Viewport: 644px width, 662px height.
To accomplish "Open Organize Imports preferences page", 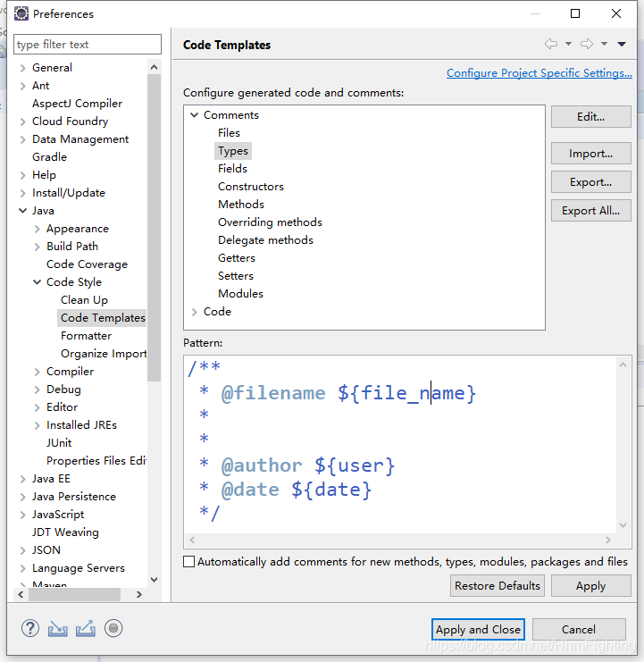I will pyautogui.click(x=104, y=354).
